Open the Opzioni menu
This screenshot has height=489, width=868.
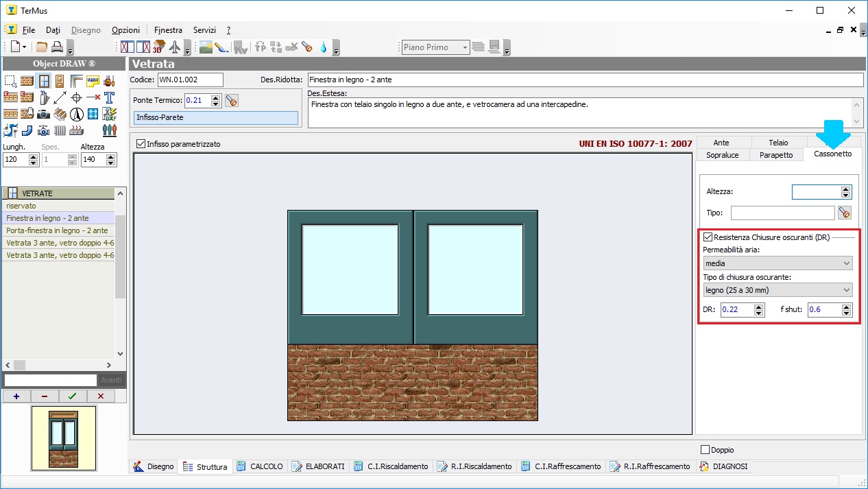pyautogui.click(x=125, y=30)
